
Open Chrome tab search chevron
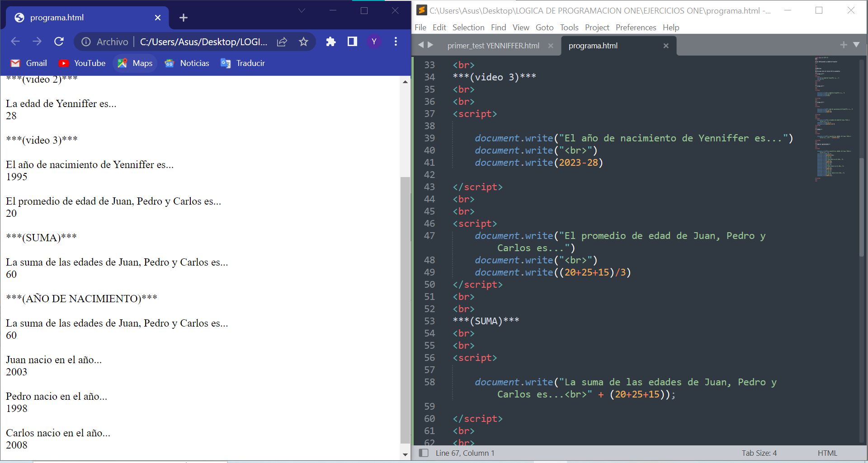tap(302, 10)
